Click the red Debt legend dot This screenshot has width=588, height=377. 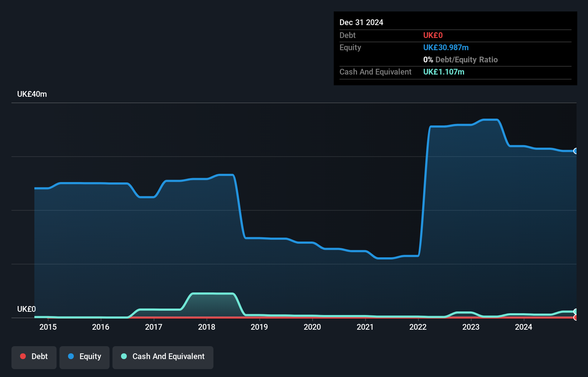[x=23, y=356]
